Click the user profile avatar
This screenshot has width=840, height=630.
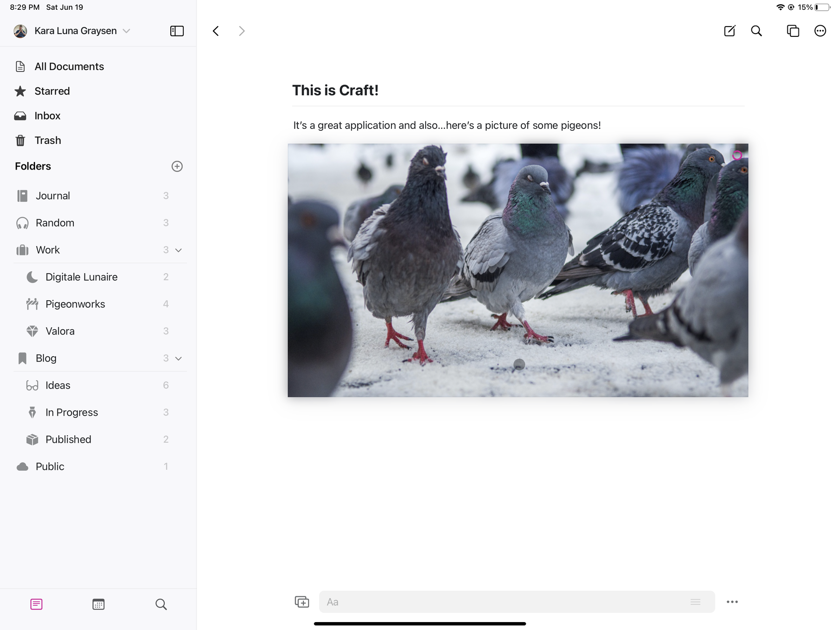20,31
